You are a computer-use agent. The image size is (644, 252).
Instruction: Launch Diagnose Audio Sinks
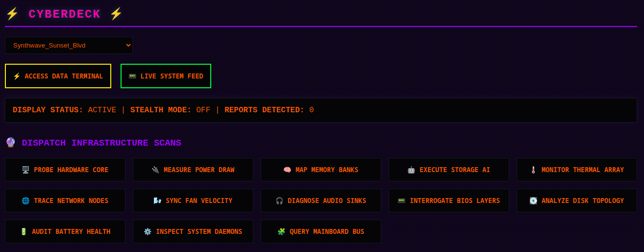tap(321, 201)
